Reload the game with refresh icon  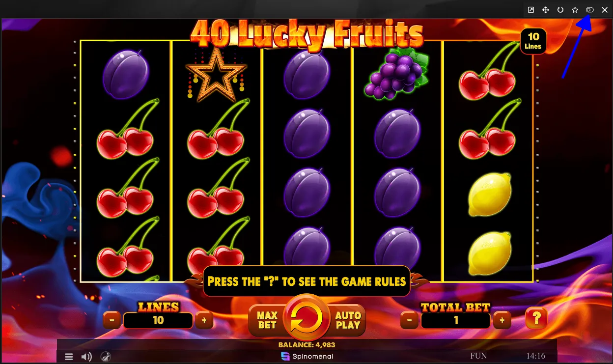560,10
